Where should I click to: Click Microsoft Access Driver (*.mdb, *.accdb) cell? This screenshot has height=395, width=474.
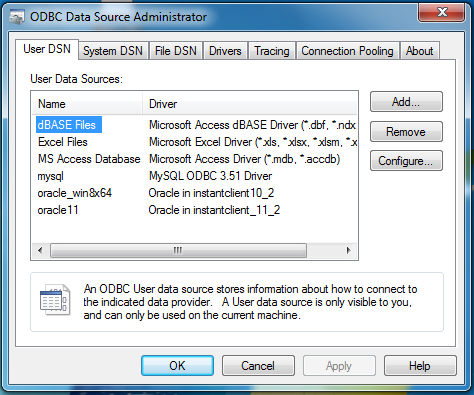[x=244, y=159]
